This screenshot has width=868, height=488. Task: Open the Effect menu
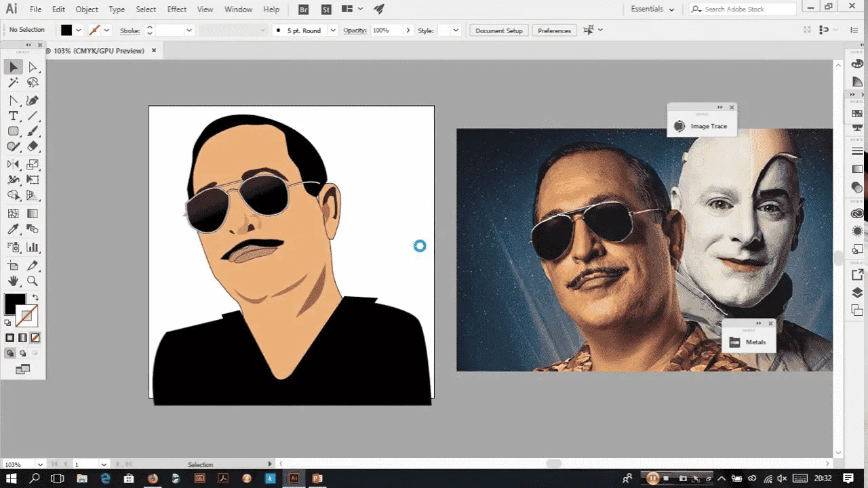[x=177, y=9]
